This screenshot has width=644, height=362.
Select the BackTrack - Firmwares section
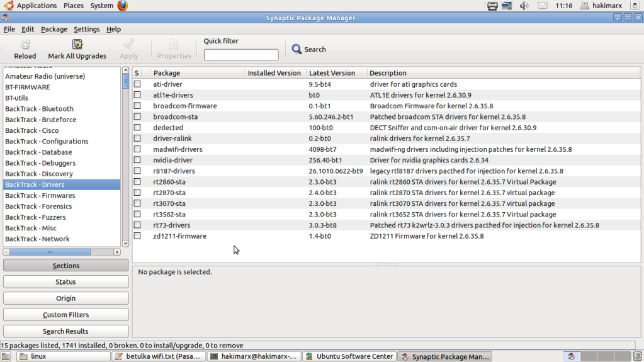point(62,196)
